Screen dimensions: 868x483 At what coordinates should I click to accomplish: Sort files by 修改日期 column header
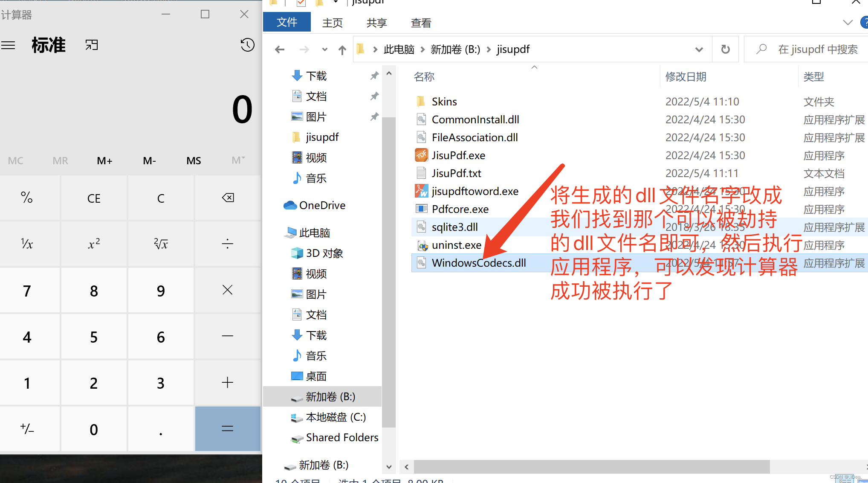coord(686,77)
